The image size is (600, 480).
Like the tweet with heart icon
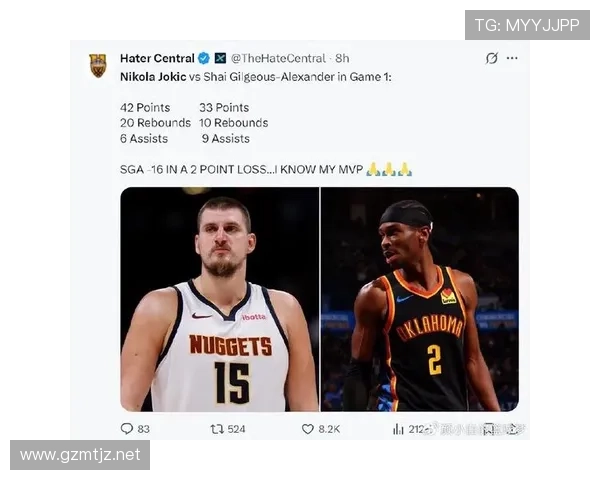[x=308, y=429]
